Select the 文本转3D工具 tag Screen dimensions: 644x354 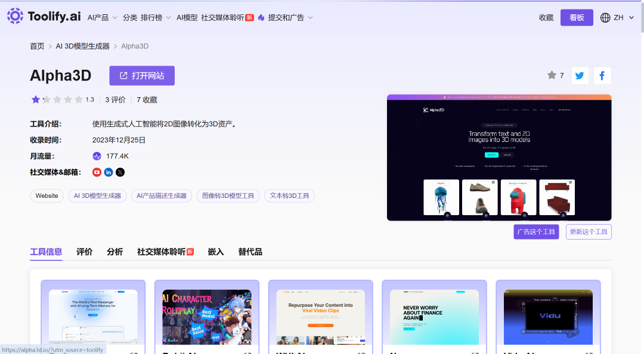290,196
